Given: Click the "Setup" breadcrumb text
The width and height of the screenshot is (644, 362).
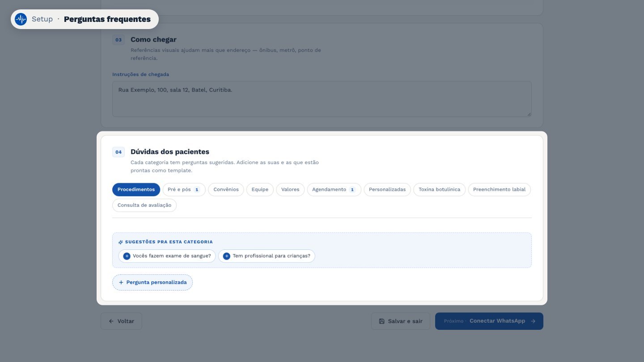Looking at the screenshot, I should (x=42, y=19).
